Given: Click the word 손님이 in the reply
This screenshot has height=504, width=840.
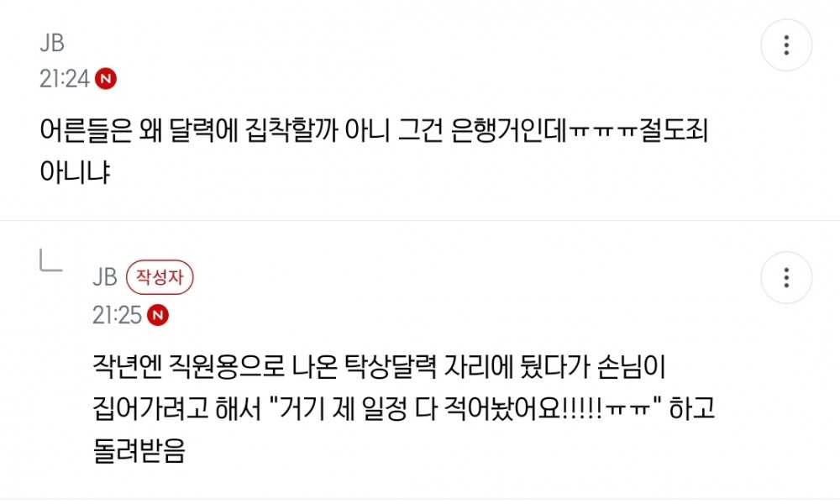Looking at the screenshot, I should coord(631,367).
